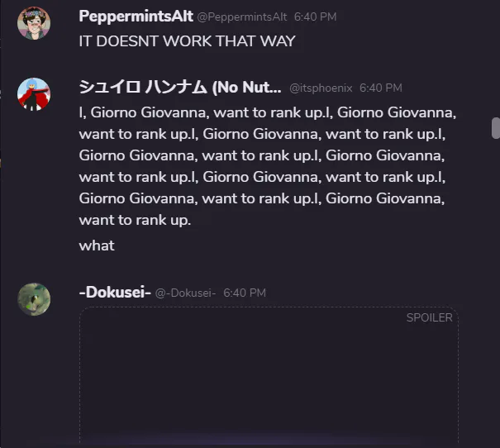The image size is (500, 448).
Task: Click the IT DOESNT WORK THAT WAY message
Action: click(187, 41)
